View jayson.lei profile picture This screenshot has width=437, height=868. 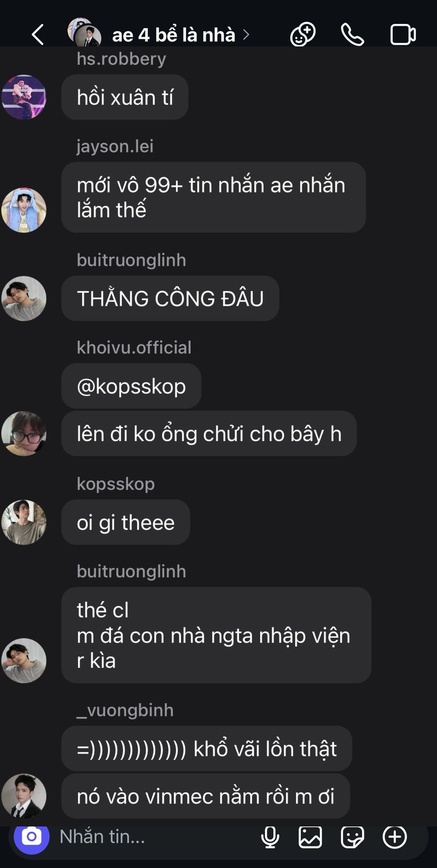[24, 210]
